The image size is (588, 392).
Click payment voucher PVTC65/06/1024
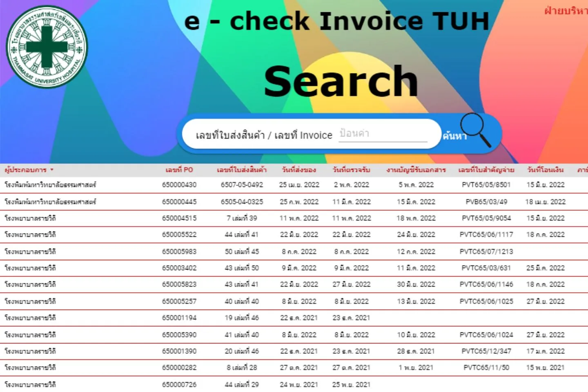[486, 335]
